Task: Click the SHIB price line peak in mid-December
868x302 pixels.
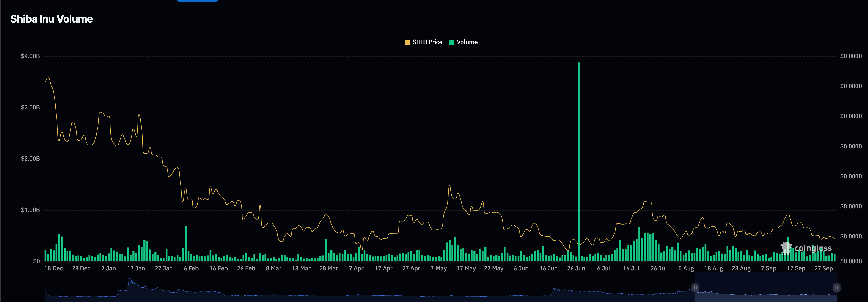Action: point(48,78)
